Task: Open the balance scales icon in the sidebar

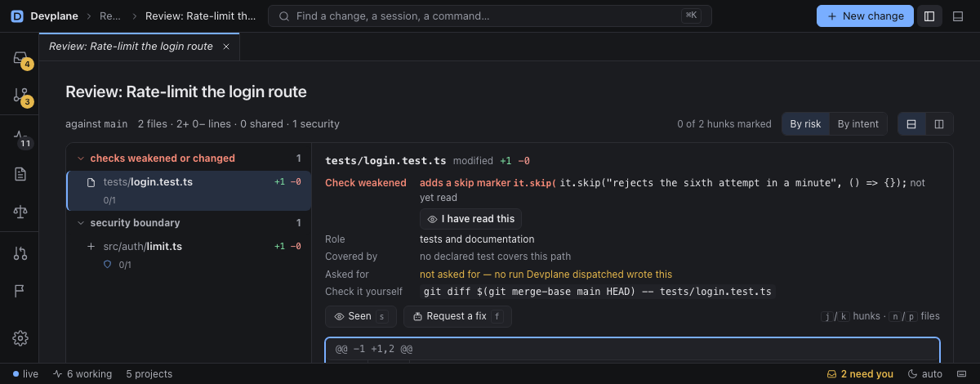Action: pyautogui.click(x=20, y=212)
